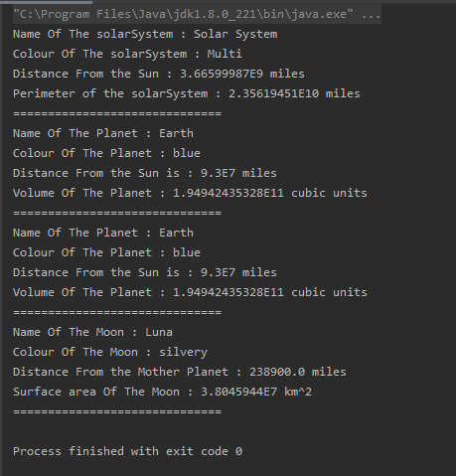This screenshot has width=456, height=476.
Task: Click the Perimeter of the solarSystem line
Action: [187, 94]
